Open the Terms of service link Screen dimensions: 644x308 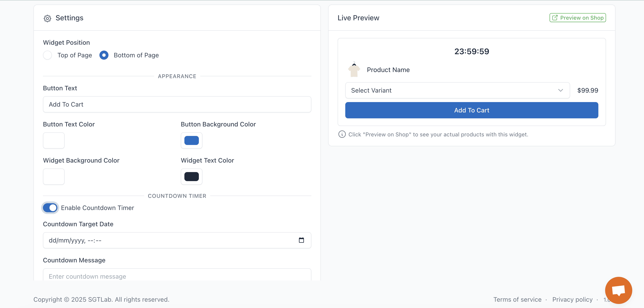[517, 299]
